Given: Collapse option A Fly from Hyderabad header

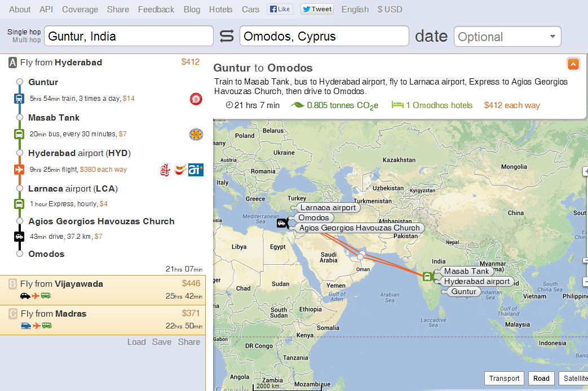Looking at the screenshot, I should [103, 63].
